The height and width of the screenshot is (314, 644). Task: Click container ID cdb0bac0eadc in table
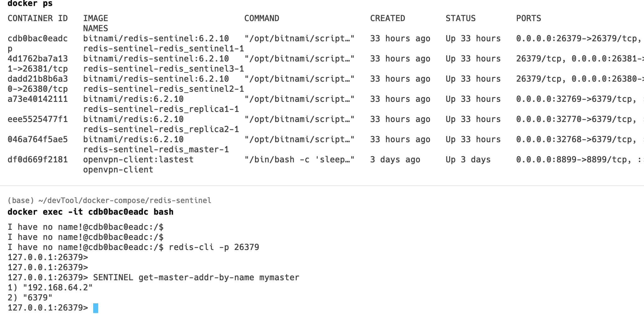(37, 38)
